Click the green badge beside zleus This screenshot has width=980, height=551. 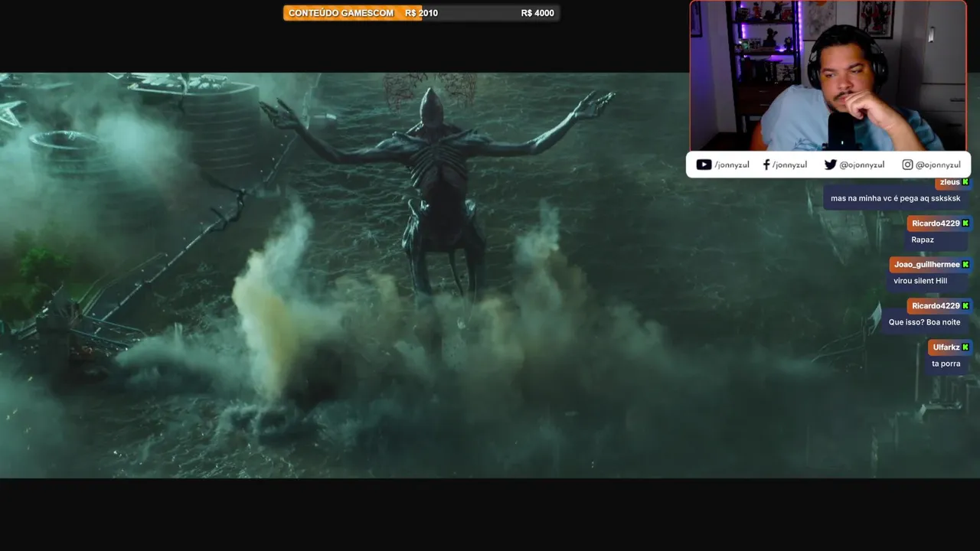point(965,182)
